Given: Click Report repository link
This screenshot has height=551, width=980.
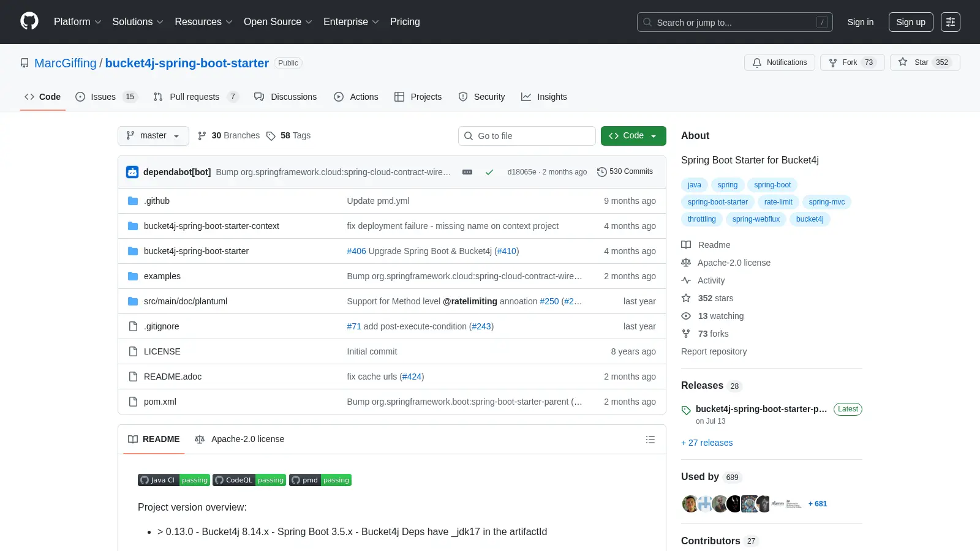Looking at the screenshot, I should pyautogui.click(x=714, y=351).
